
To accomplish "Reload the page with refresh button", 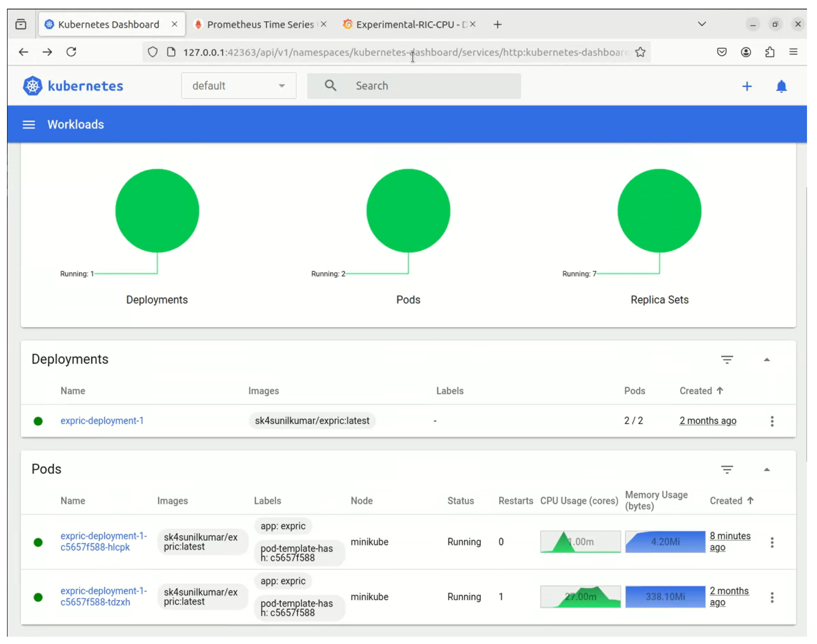I will [71, 52].
